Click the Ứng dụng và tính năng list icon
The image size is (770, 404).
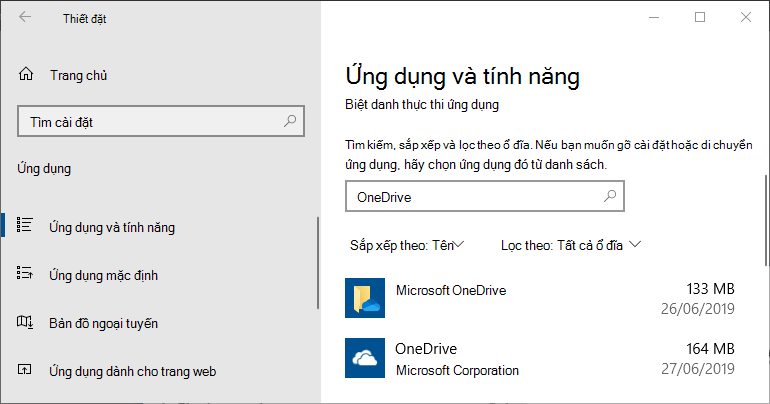click(25, 225)
